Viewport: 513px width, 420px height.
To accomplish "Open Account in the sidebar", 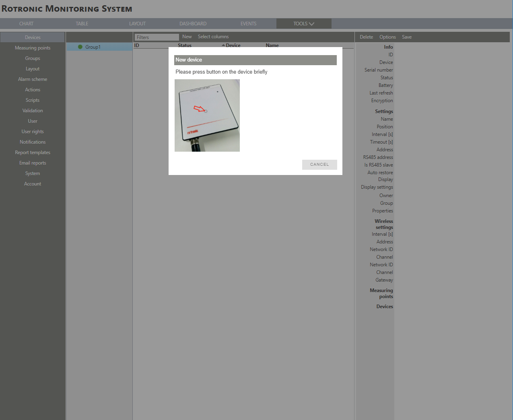I will click(33, 184).
